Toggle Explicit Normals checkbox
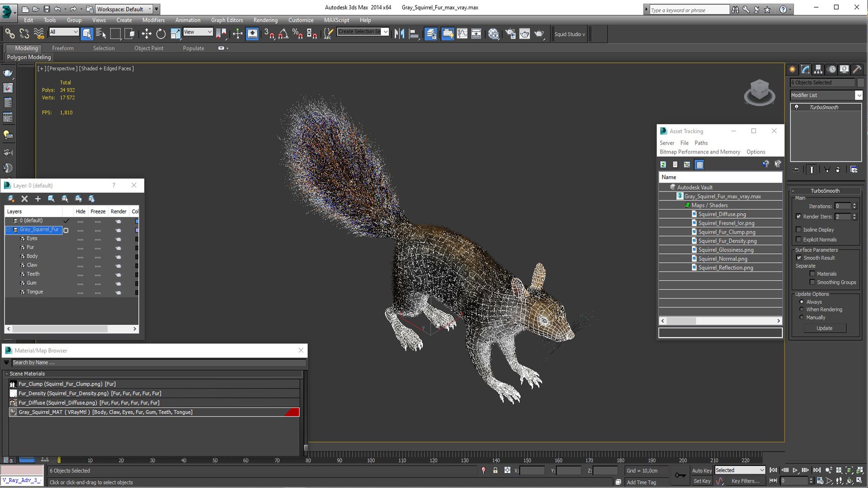The height and width of the screenshot is (488, 868). pyautogui.click(x=798, y=239)
